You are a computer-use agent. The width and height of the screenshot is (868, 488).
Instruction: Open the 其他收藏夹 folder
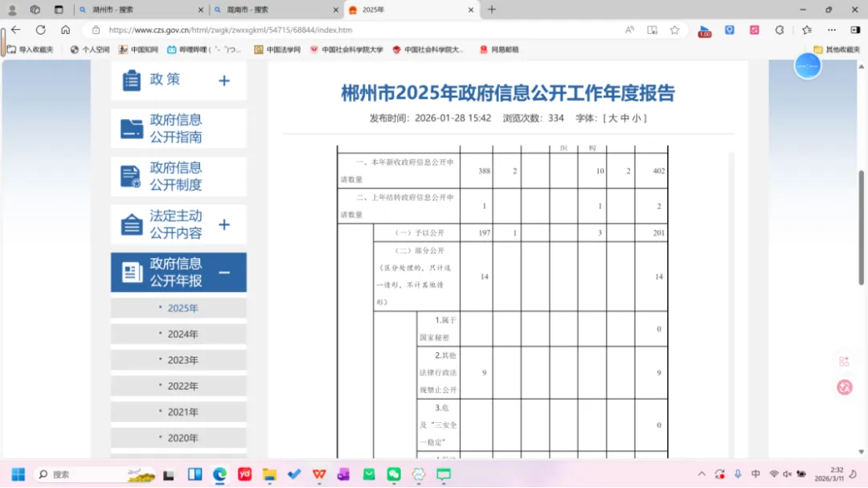coord(837,50)
